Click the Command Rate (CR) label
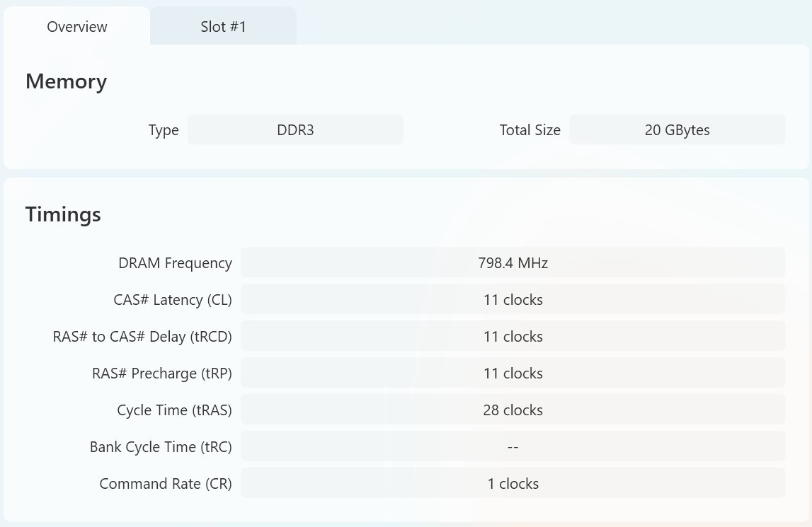Image resolution: width=812 pixels, height=527 pixels. (x=166, y=484)
